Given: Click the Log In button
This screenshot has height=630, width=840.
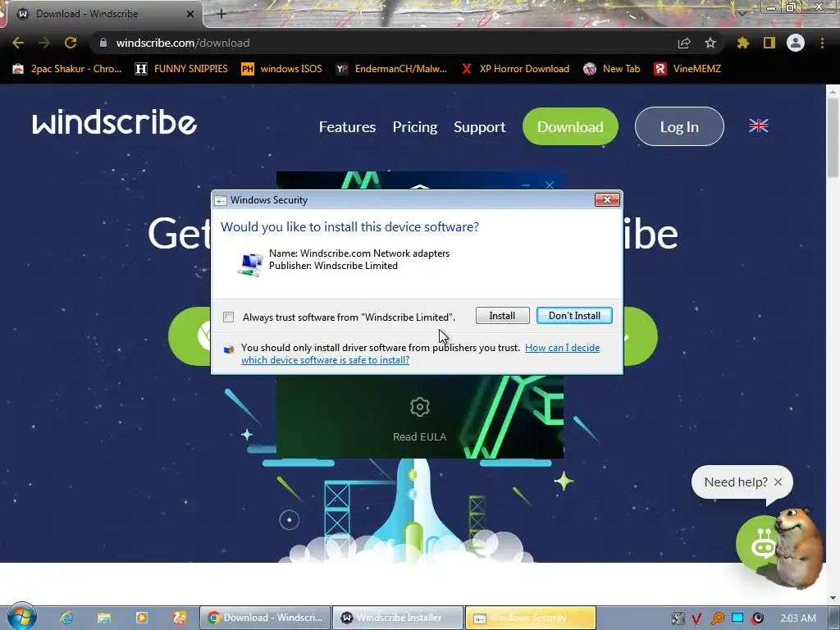Looking at the screenshot, I should coord(679,126).
